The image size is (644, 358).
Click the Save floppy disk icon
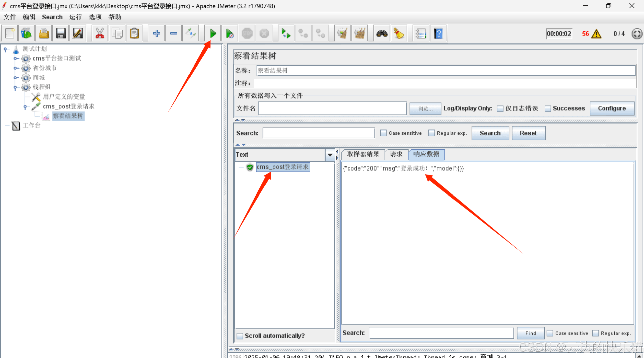[x=61, y=33]
